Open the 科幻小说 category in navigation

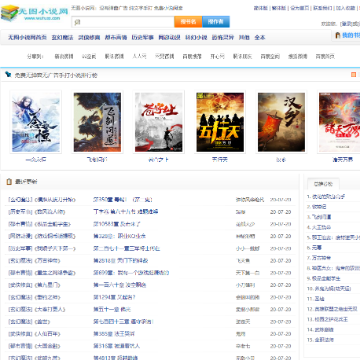[x=196, y=37]
